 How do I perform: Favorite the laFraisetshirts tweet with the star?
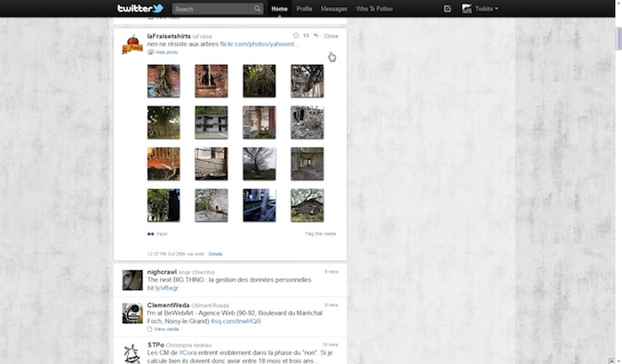(x=296, y=36)
